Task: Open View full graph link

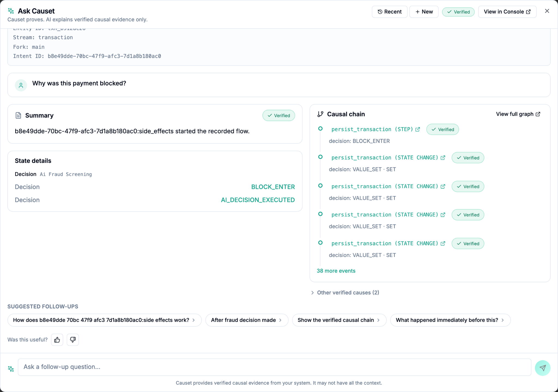Action: click(518, 114)
